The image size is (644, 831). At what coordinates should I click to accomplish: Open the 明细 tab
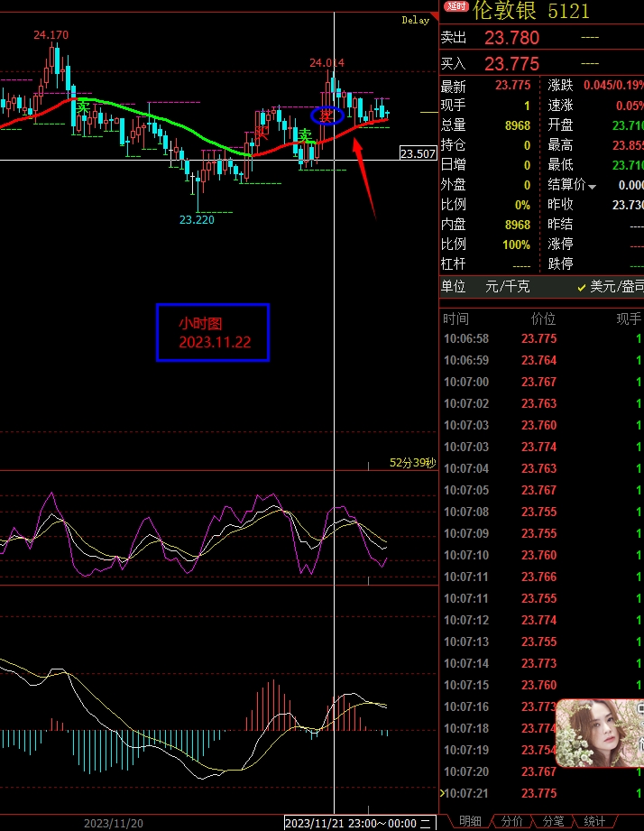[x=470, y=821]
